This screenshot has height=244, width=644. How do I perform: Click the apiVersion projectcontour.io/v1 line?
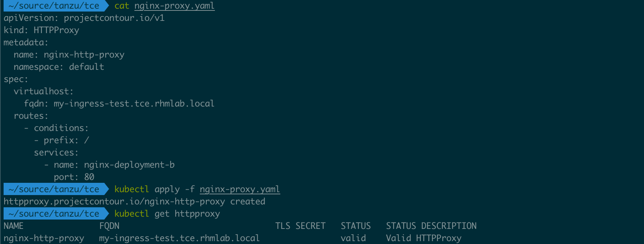84,18
